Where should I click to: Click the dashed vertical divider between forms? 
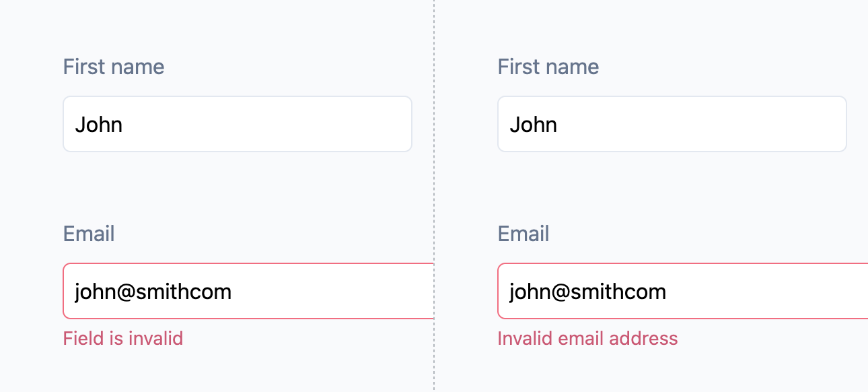pyautogui.click(x=434, y=195)
